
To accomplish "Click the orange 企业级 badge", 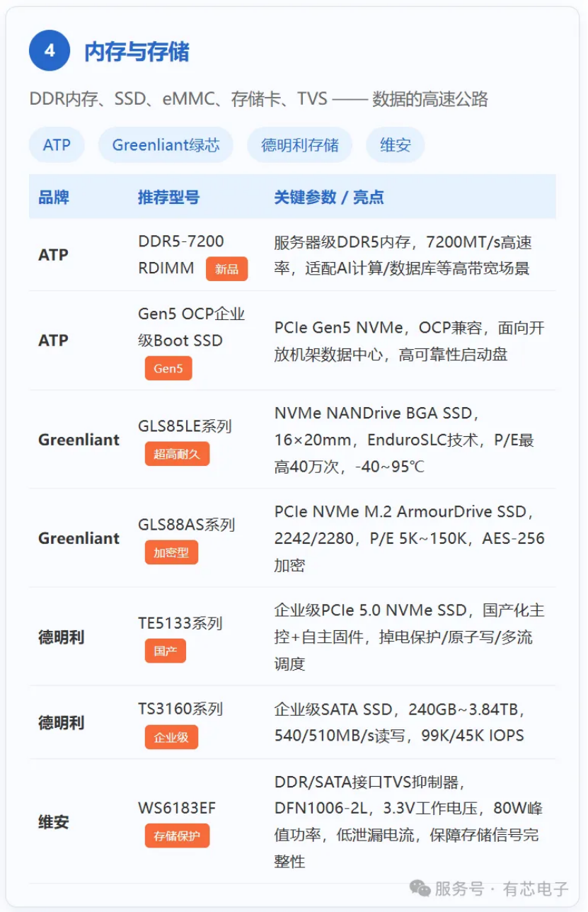I will (x=171, y=737).
